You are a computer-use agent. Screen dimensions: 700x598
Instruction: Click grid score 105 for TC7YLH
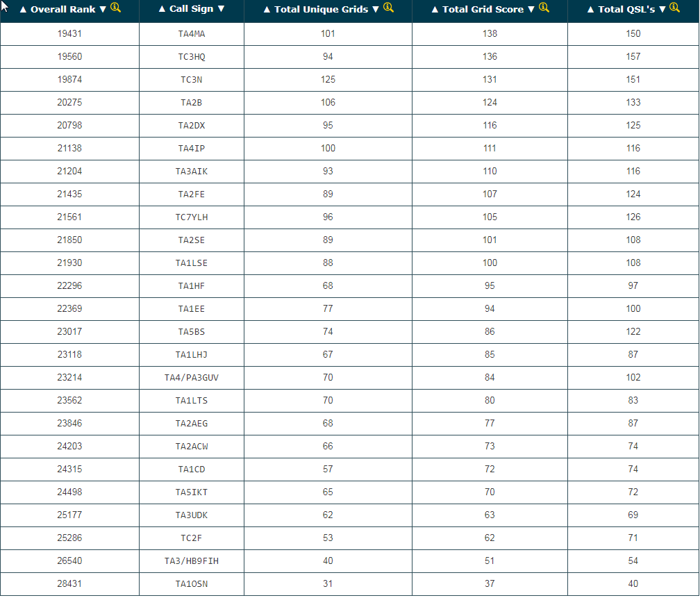pos(490,217)
